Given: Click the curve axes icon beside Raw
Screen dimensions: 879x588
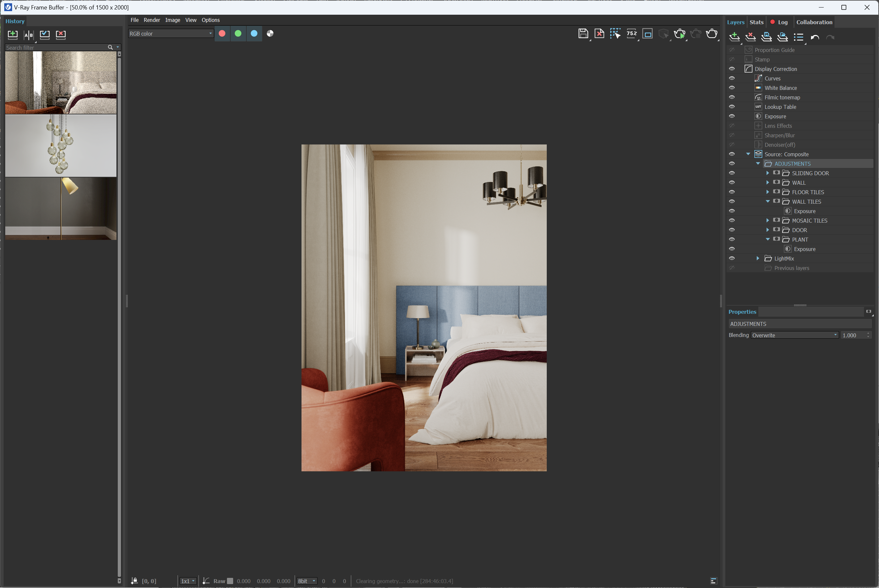Looking at the screenshot, I should 206,581.
